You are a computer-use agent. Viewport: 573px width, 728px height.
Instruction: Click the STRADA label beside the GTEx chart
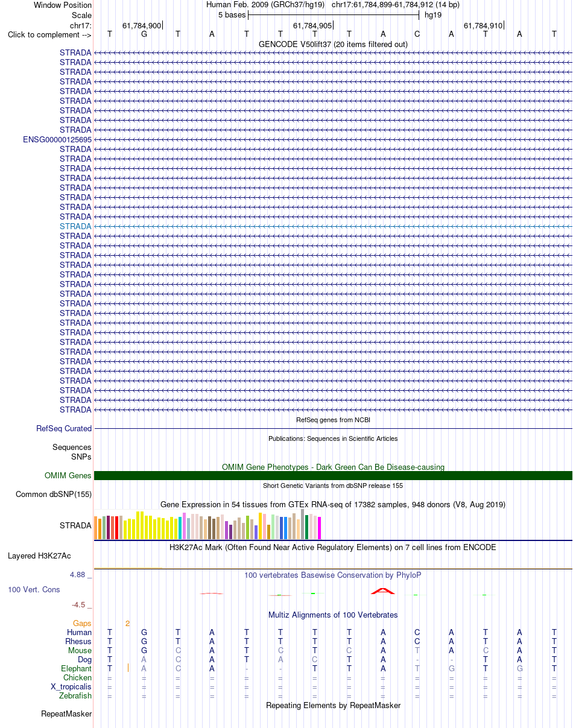point(75,525)
